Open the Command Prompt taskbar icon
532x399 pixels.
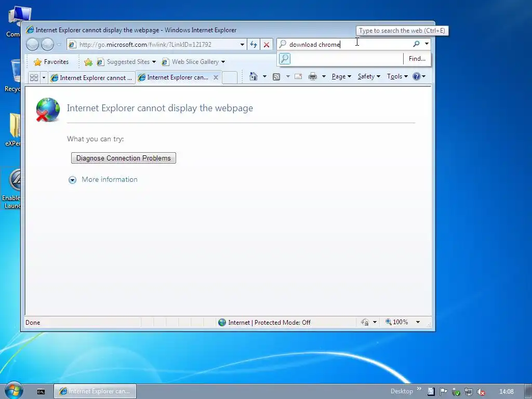click(41, 392)
